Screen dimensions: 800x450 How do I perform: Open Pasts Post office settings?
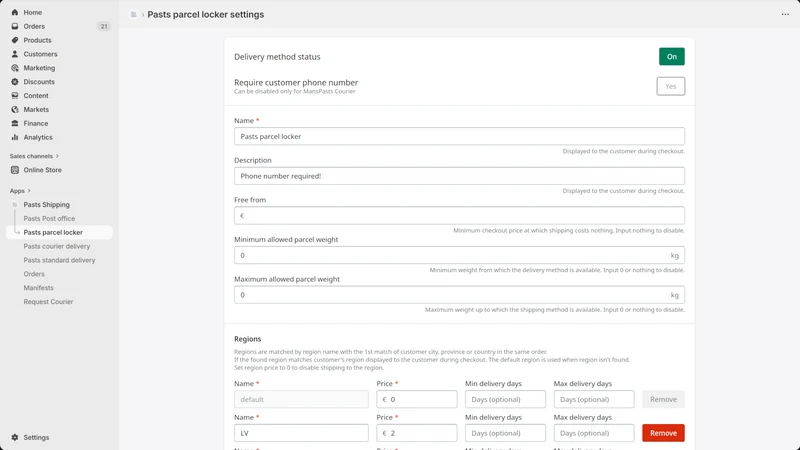click(x=49, y=218)
